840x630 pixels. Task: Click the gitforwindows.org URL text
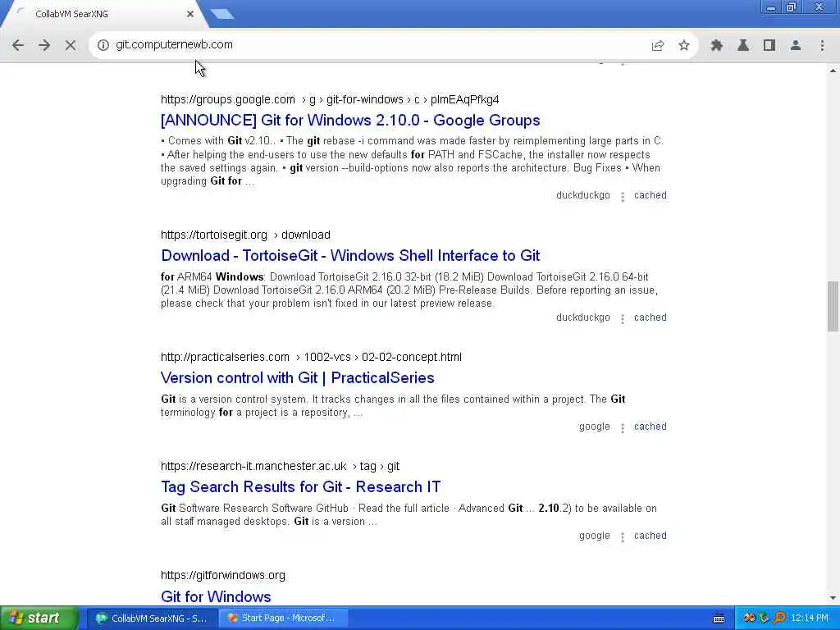tap(223, 575)
